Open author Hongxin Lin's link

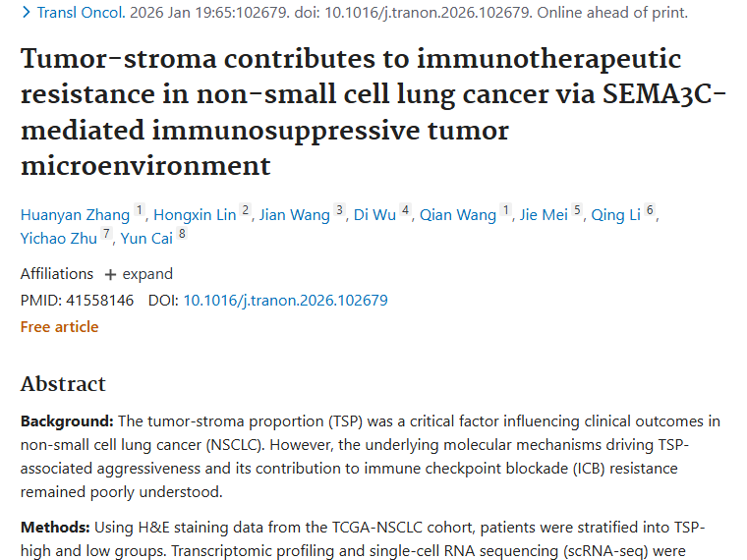194,215
